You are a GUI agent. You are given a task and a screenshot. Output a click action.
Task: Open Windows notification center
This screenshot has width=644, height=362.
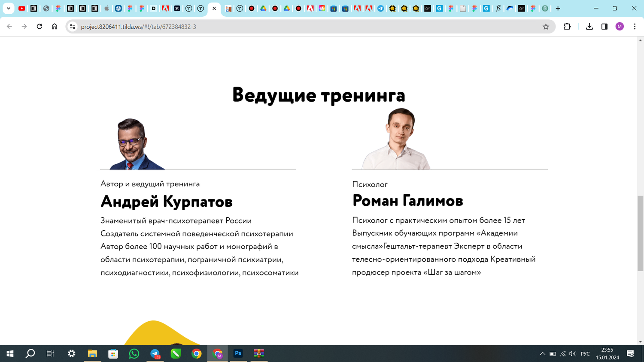tap(630, 354)
